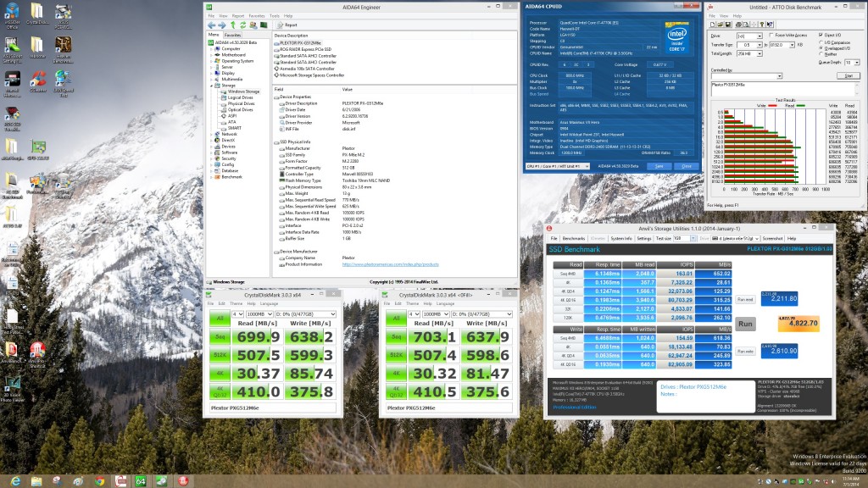The image size is (868, 488).
Task: Open the Favorites menu in AIDA64
Action: click(x=257, y=16)
